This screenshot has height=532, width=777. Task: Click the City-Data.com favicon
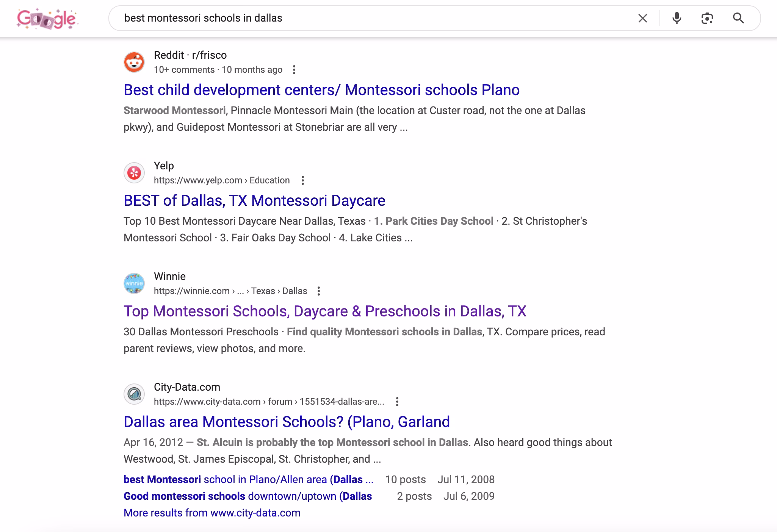coord(134,394)
